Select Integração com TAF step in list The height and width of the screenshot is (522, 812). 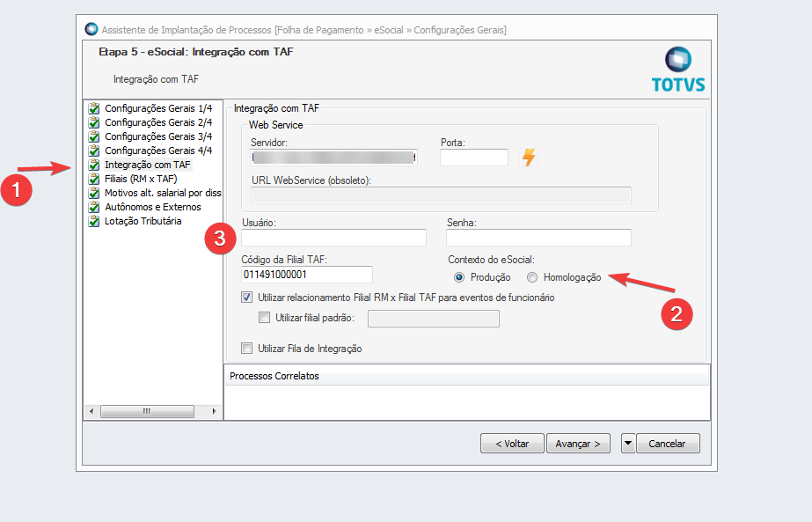coord(148,165)
